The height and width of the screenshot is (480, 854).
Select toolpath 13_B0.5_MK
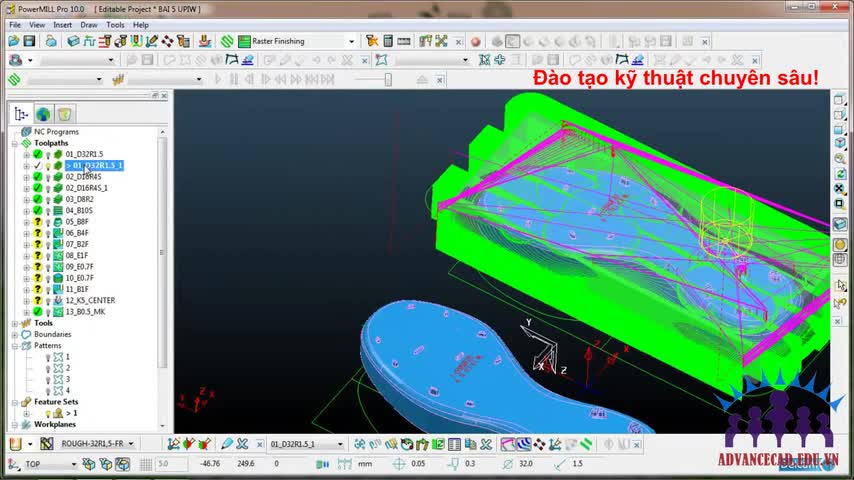click(x=86, y=312)
